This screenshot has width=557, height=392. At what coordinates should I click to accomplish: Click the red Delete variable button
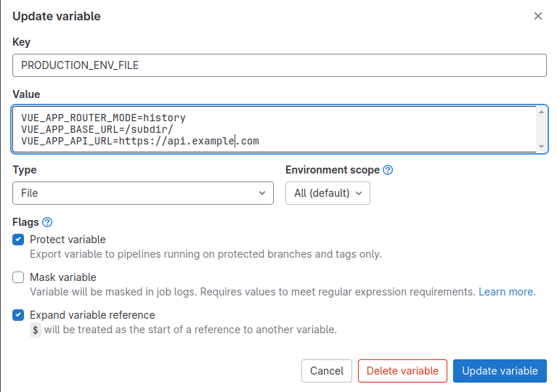tap(402, 371)
